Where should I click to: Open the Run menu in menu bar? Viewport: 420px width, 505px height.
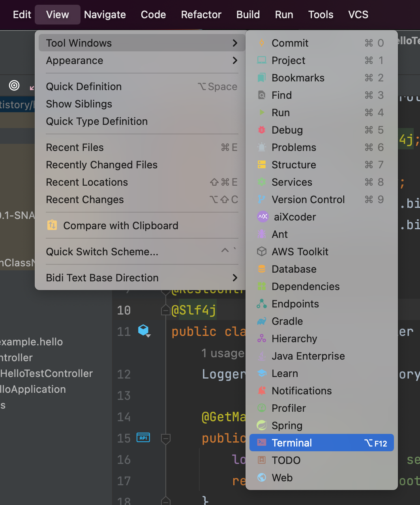[x=284, y=15]
